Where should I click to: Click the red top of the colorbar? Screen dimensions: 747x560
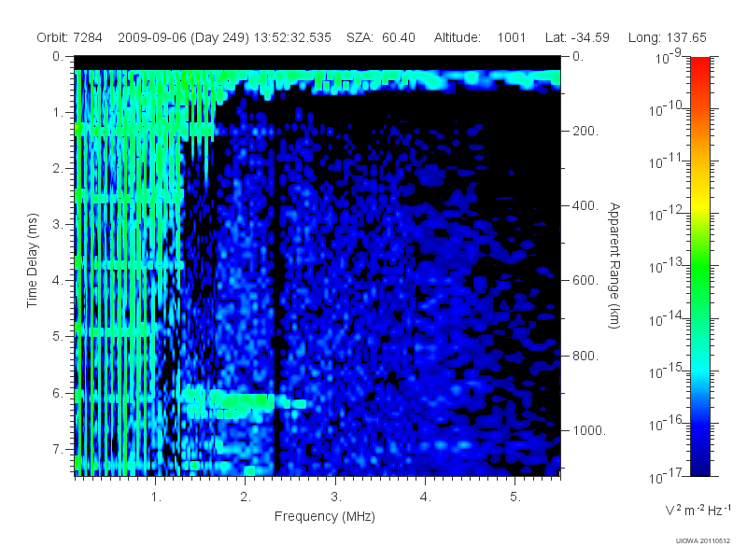[700, 64]
